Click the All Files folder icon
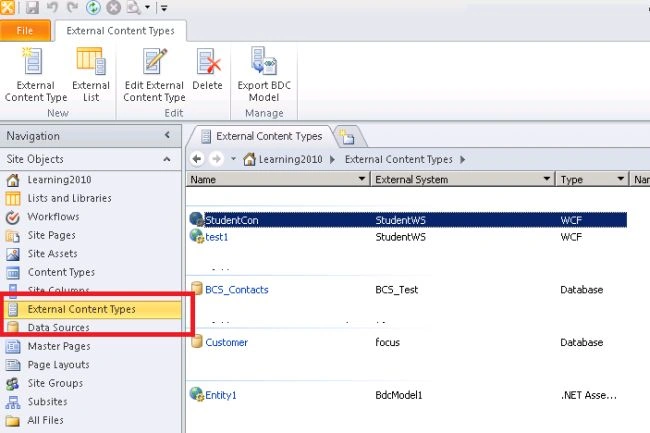Image resolution: width=650 pixels, height=433 pixels. pos(12,421)
